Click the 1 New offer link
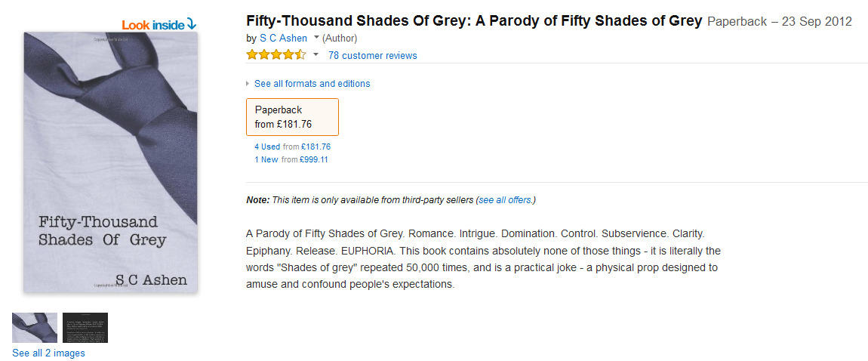Screen dimensions: 868x361 click(266, 159)
